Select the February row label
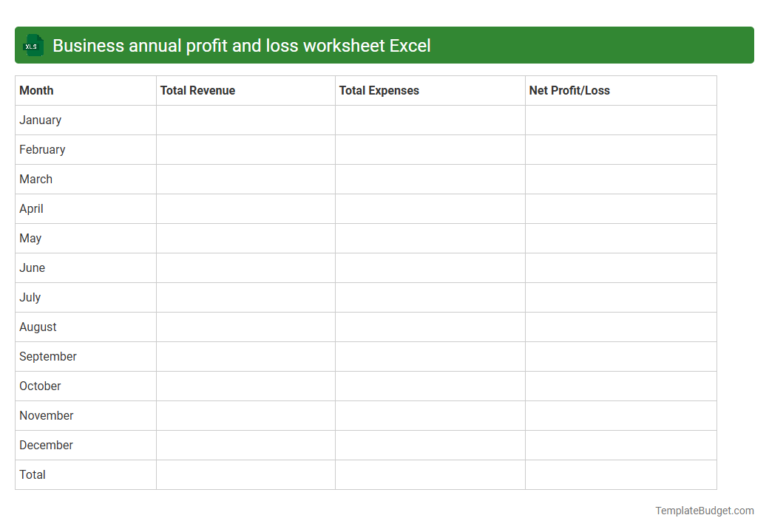The image size is (769, 532). pyautogui.click(x=42, y=149)
